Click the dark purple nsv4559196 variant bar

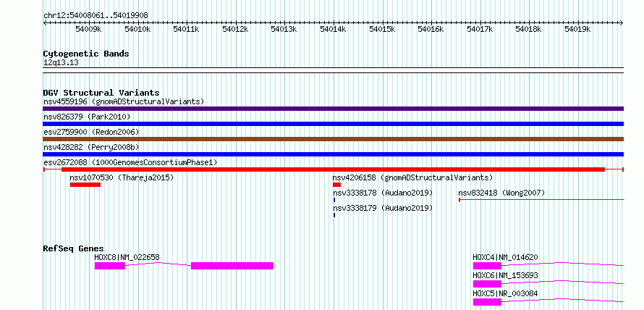pos(333,109)
